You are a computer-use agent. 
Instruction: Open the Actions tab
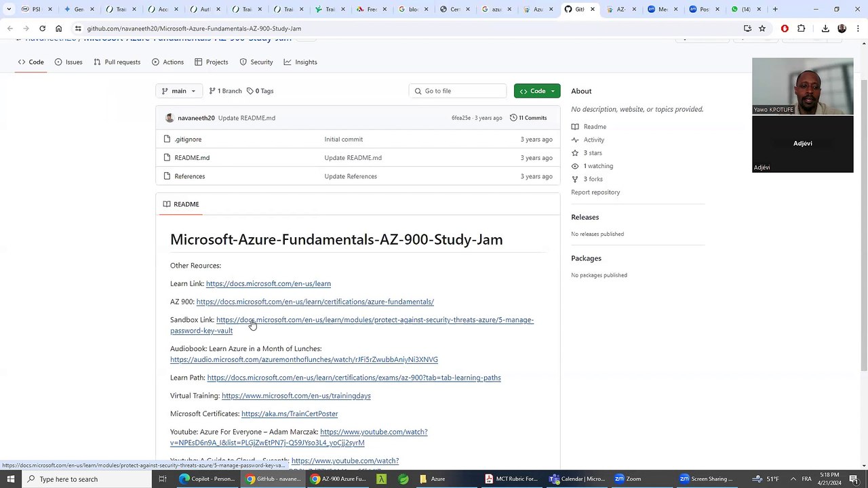click(167, 62)
